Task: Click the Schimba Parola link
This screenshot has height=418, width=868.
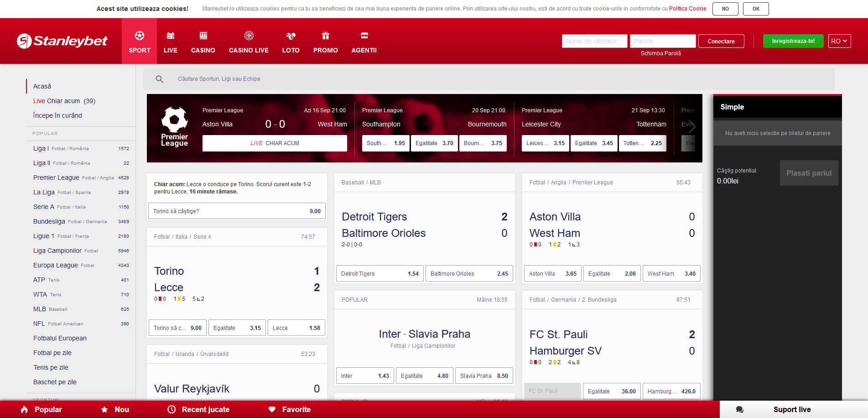Action: tap(660, 53)
